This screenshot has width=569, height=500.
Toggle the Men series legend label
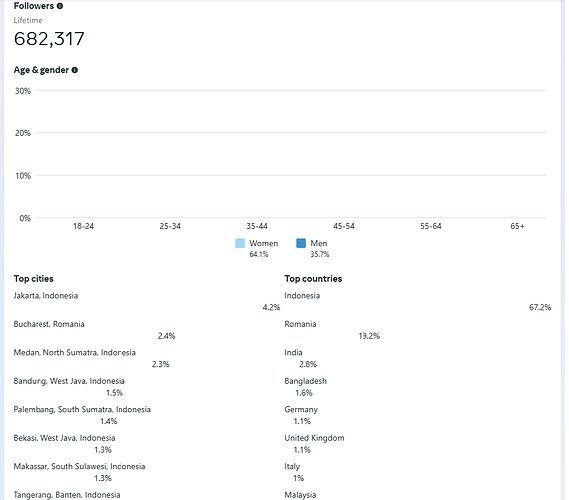(319, 243)
